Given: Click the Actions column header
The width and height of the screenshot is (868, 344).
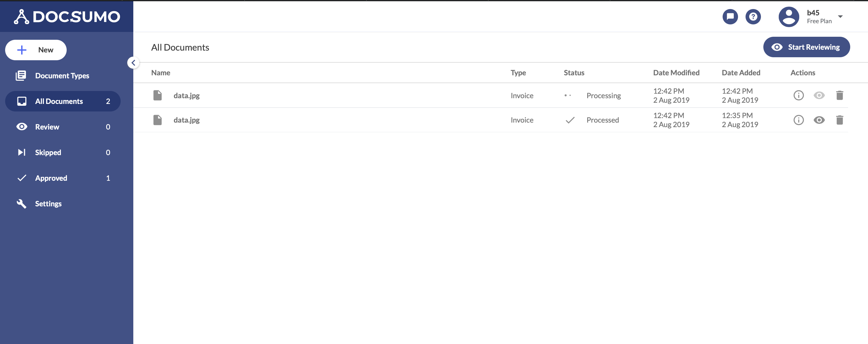Looking at the screenshot, I should tap(803, 73).
